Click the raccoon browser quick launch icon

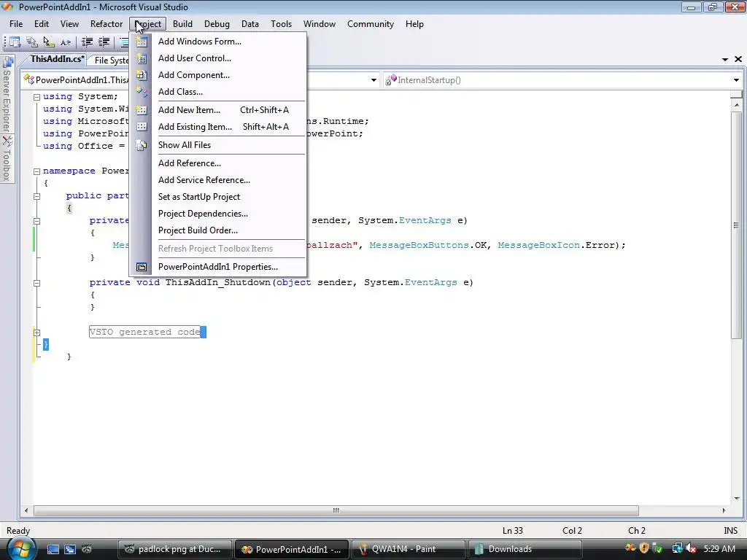87,549
